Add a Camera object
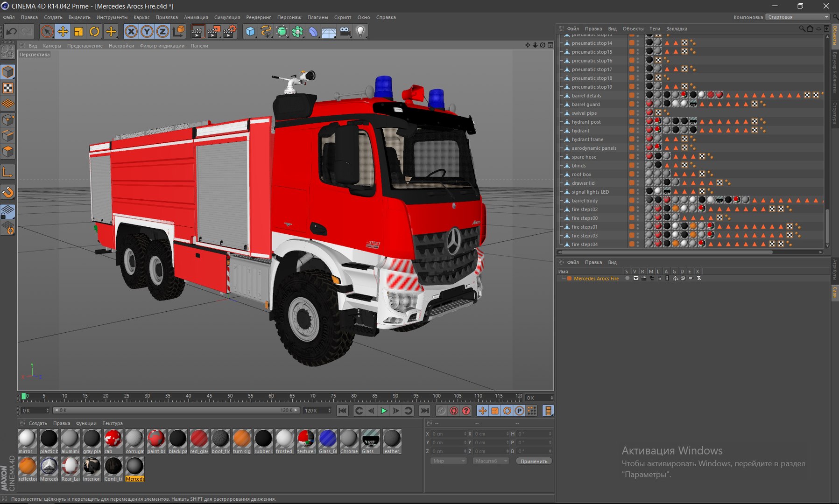 [345, 31]
